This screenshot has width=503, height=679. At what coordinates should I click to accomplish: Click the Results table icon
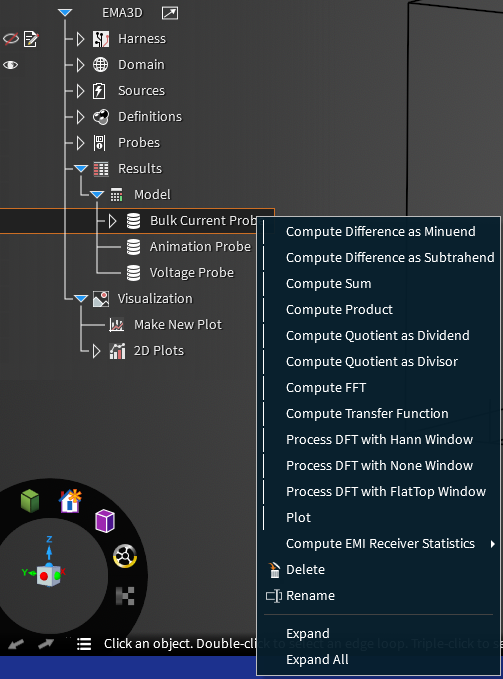click(x=101, y=169)
